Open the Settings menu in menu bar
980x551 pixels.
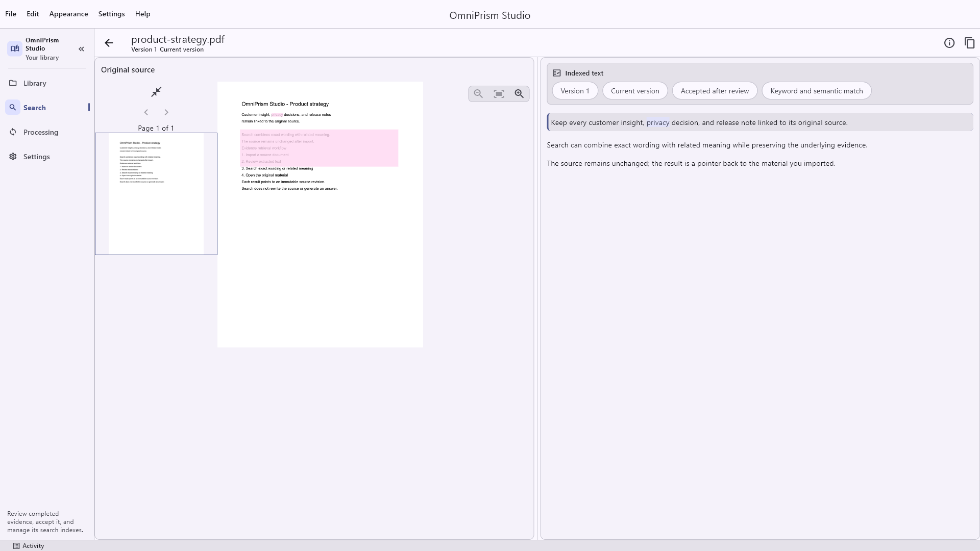[x=111, y=14]
